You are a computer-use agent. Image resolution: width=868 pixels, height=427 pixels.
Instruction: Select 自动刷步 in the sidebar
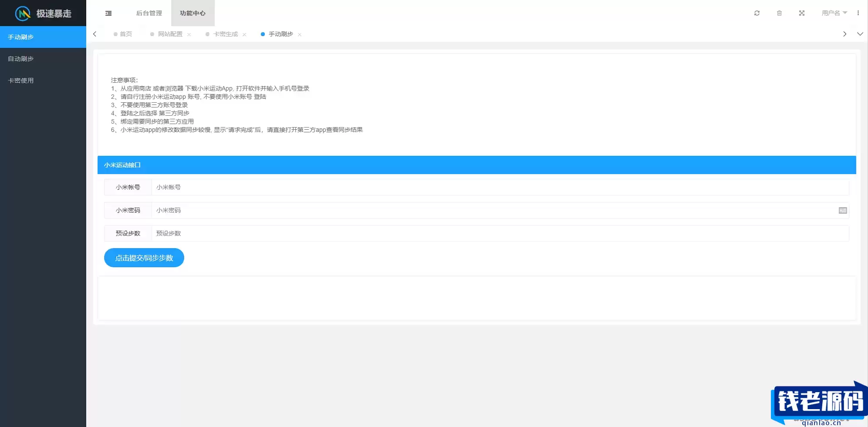coord(43,59)
